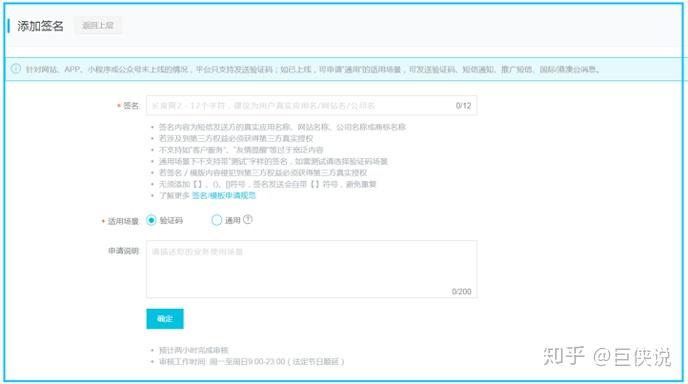Focus the 签名 signature input field

coord(312,105)
